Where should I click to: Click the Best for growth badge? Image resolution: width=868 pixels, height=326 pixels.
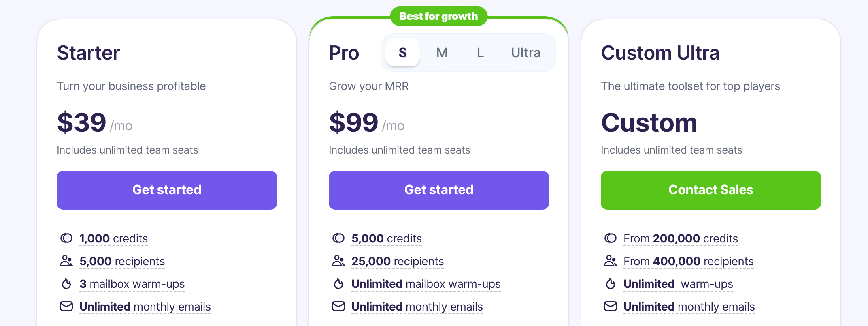pos(438,16)
